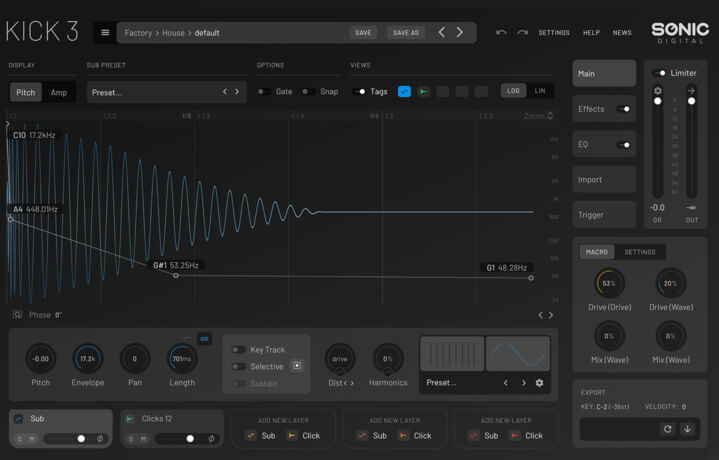Image resolution: width=719 pixels, height=460 pixels.
Task: Enable the Key Track switch
Action: point(238,349)
